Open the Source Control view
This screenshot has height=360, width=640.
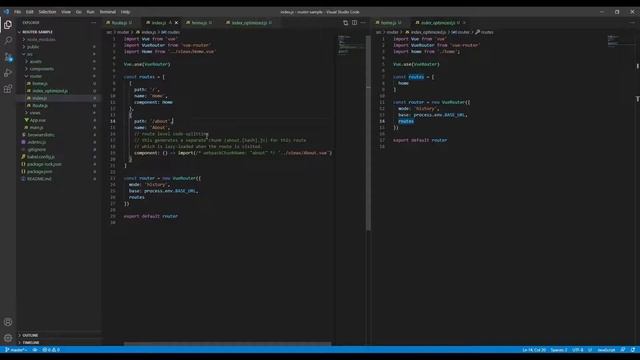coord(8,57)
